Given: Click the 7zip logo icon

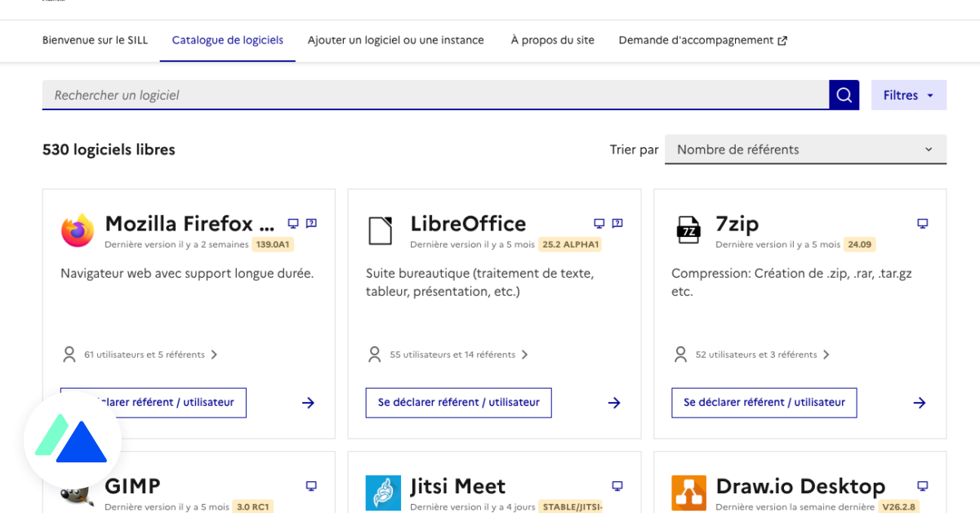Looking at the screenshot, I should [688, 230].
